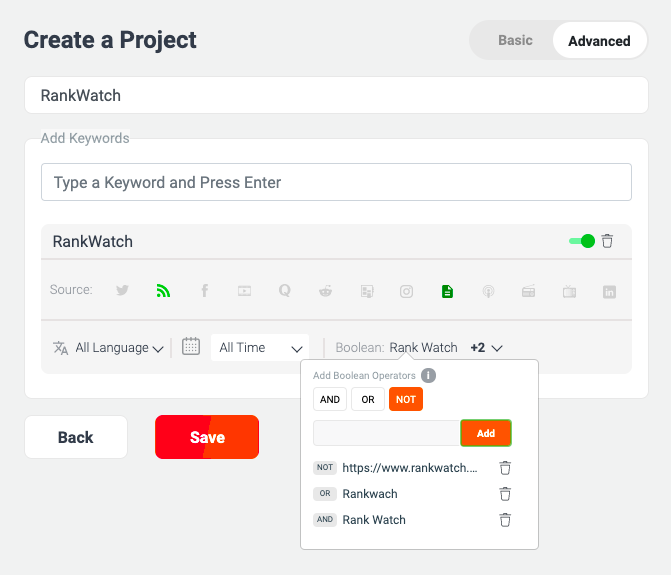
Task: Disable the green RSS feed source
Action: [x=163, y=291]
